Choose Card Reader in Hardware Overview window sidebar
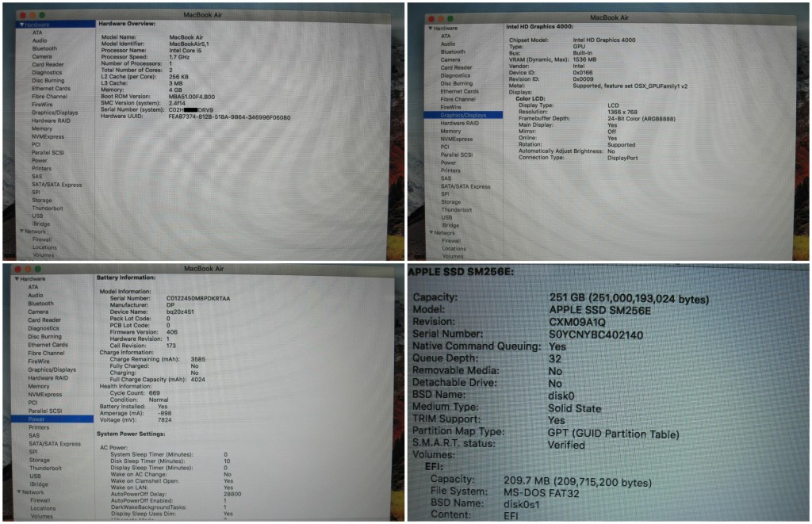 [x=48, y=65]
